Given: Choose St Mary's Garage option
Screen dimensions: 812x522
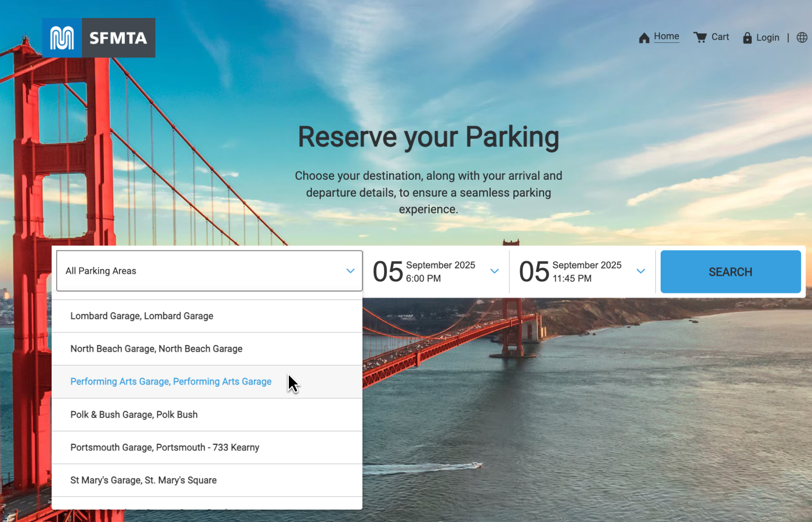Looking at the screenshot, I should point(143,480).
